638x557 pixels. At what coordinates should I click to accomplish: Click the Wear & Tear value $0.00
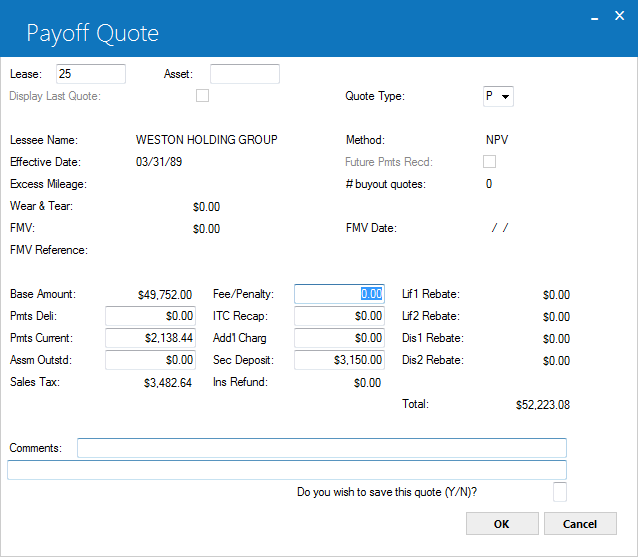pyautogui.click(x=206, y=207)
